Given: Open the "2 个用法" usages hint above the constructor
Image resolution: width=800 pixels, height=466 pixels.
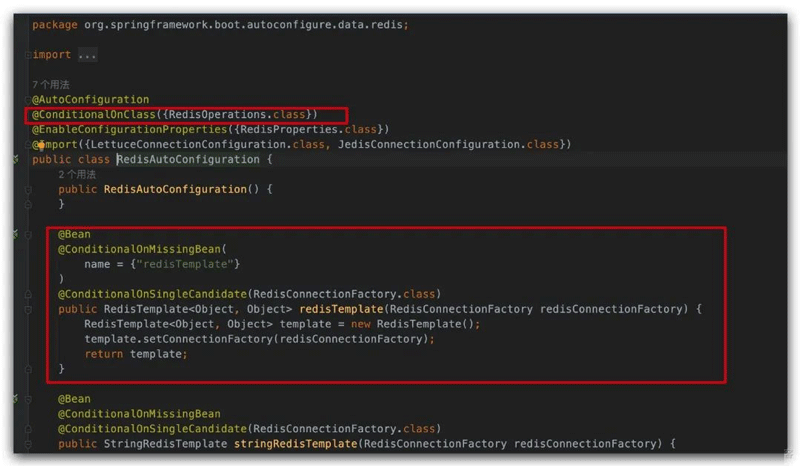Looking at the screenshot, I should point(77,174).
